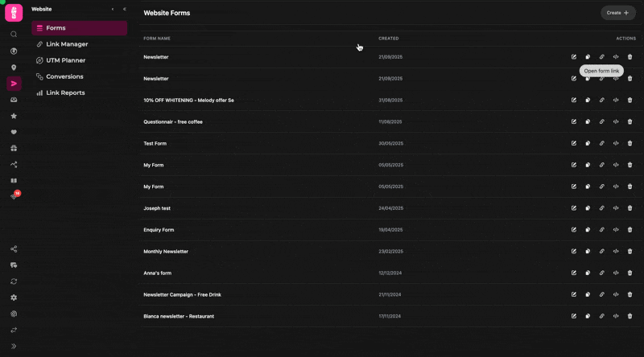Open form link for Monthly Newsletter
Image resolution: width=644 pixels, height=357 pixels.
point(602,252)
